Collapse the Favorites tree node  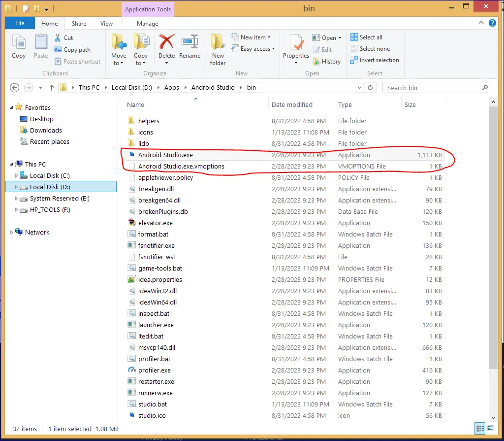pos(11,107)
